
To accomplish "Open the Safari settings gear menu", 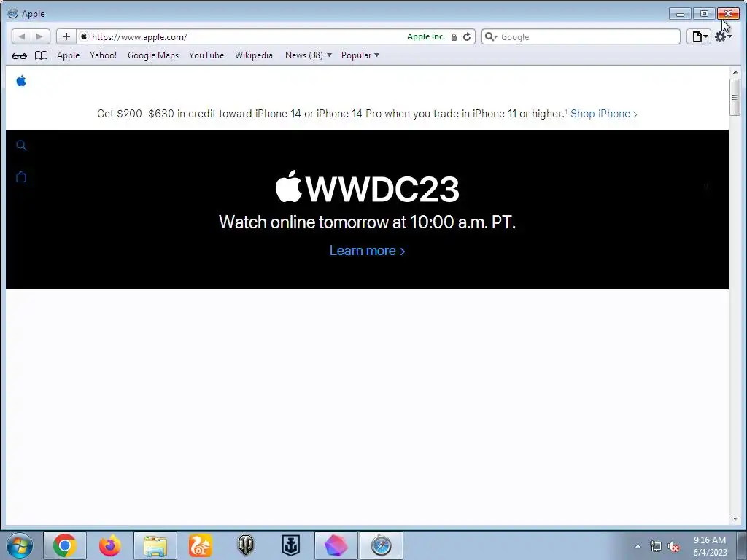I will coord(723,36).
